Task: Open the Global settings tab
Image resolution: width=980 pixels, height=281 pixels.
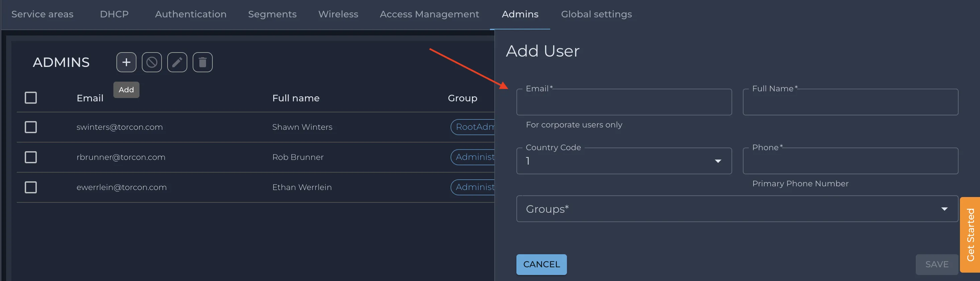Action: pyautogui.click(x=596, y=14)
